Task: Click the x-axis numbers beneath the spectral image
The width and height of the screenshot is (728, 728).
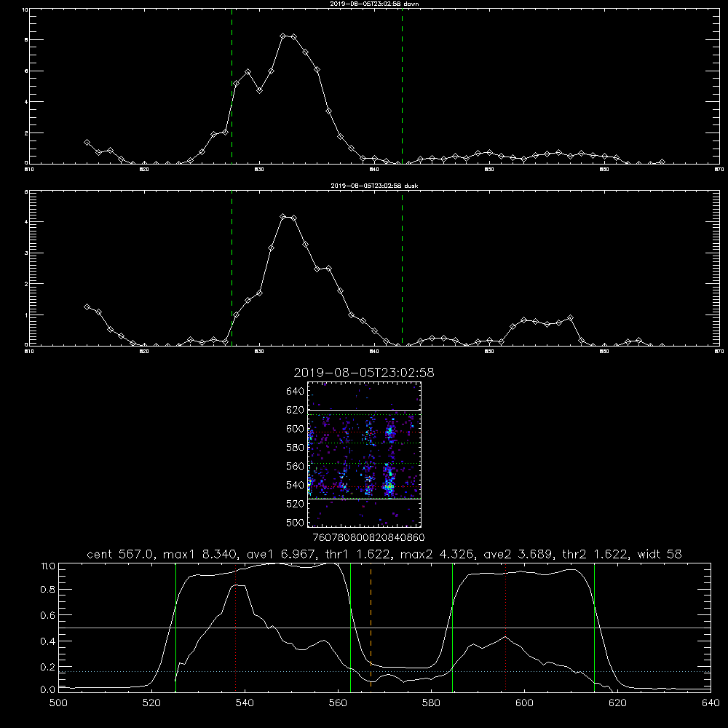Action: pyautogui.click(x=368, y=537)
